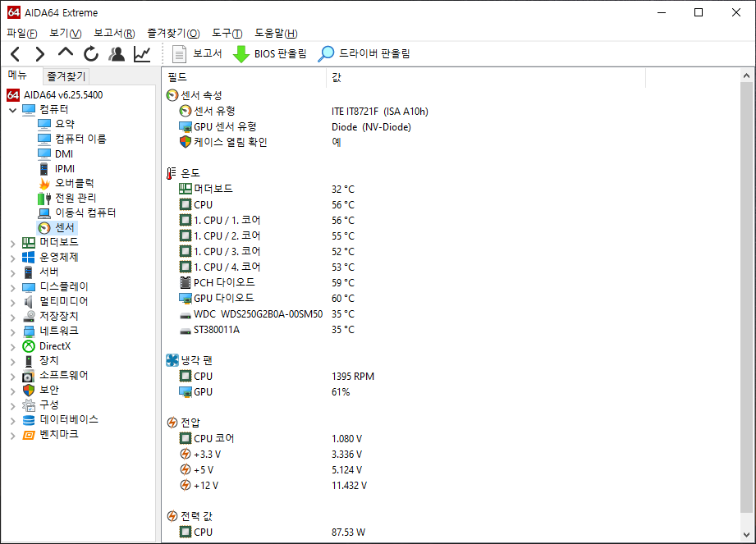
Task: Collapse the 컴퓨터 tree node
Action: point(13,110)
